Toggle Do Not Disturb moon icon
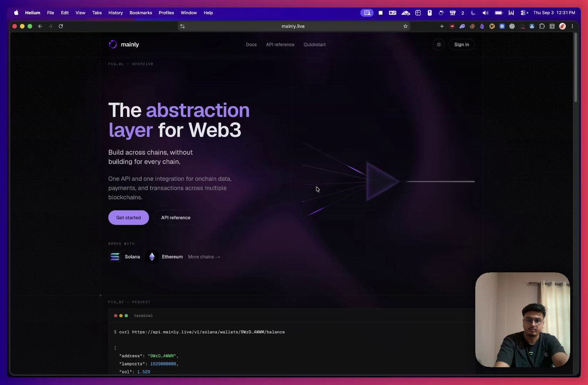The height and width of the screenshot is (385, 588). point(473,13)
